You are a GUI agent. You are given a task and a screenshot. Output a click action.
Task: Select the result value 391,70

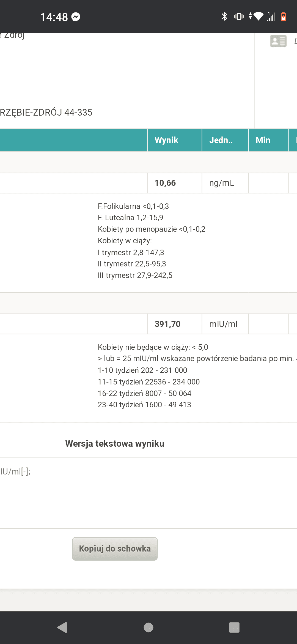167,324
